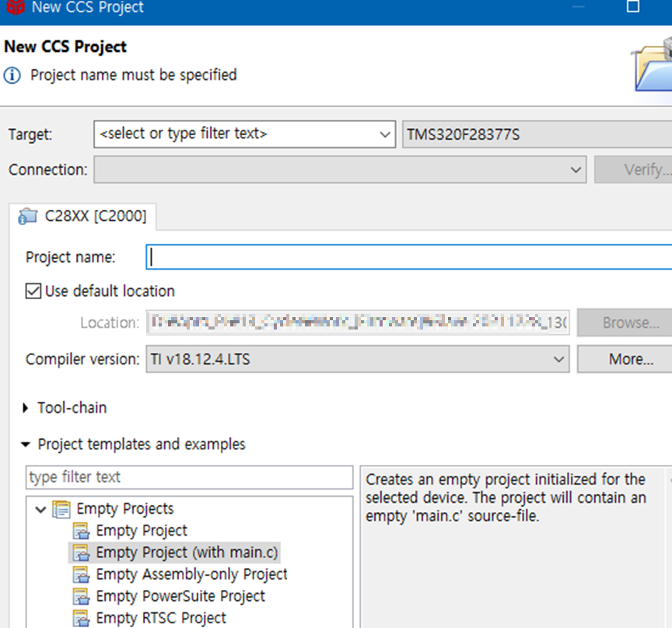Select the Empty Projects folder icon
The image size is (672, 628).
[x=61, y=509]
